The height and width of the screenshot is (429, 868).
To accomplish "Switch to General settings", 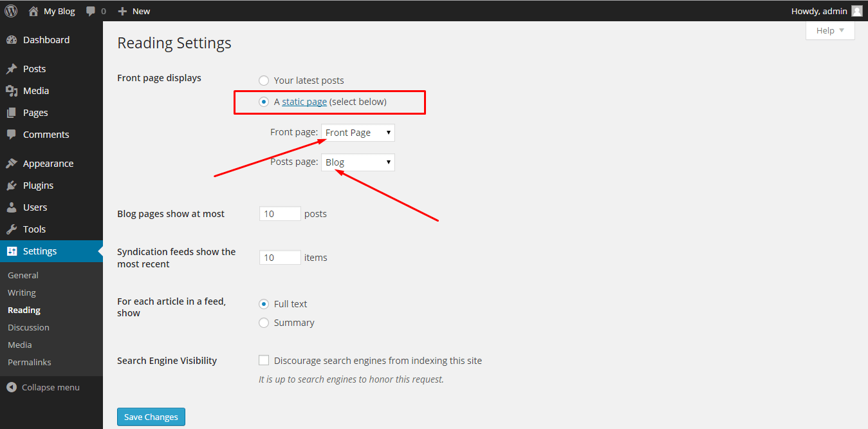I will click(x=23, y=275).
